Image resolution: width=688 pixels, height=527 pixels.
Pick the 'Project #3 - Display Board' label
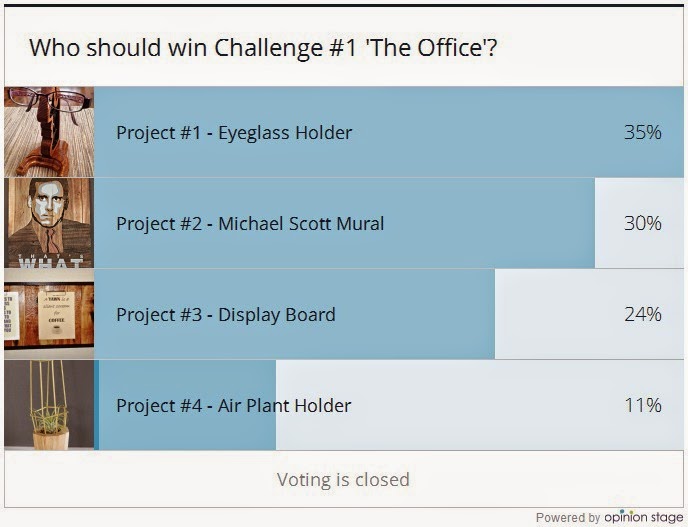[x=226, y=314]
